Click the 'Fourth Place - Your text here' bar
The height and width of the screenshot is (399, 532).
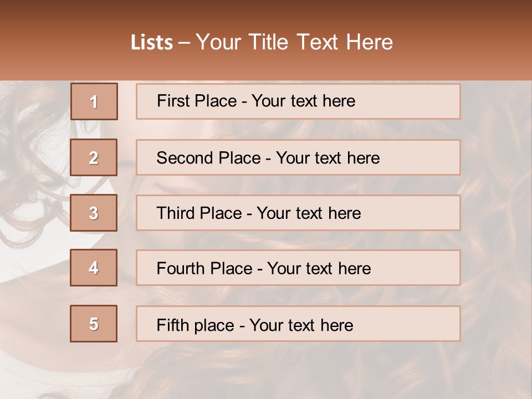point(298,268)
